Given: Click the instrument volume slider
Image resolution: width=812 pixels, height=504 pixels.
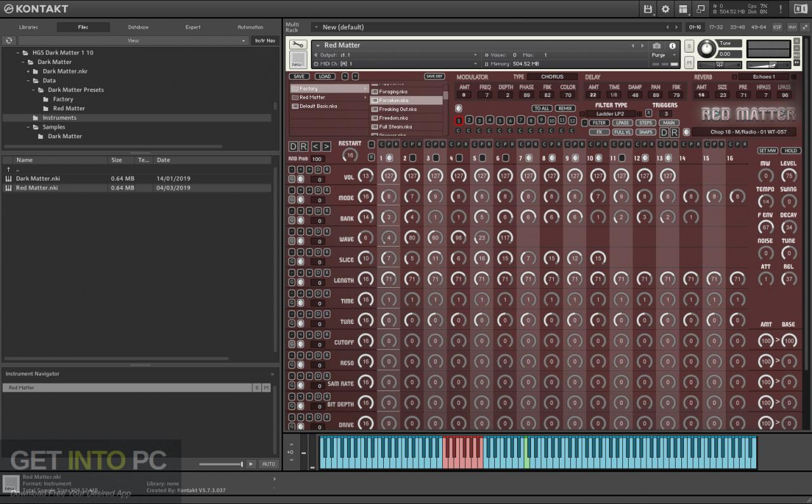Looking at the screenshot, I should pos(769,65).
